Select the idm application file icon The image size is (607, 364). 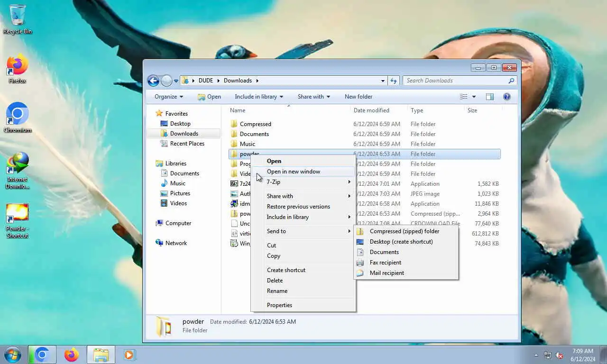pyautogui.click(x=234, y=204)
